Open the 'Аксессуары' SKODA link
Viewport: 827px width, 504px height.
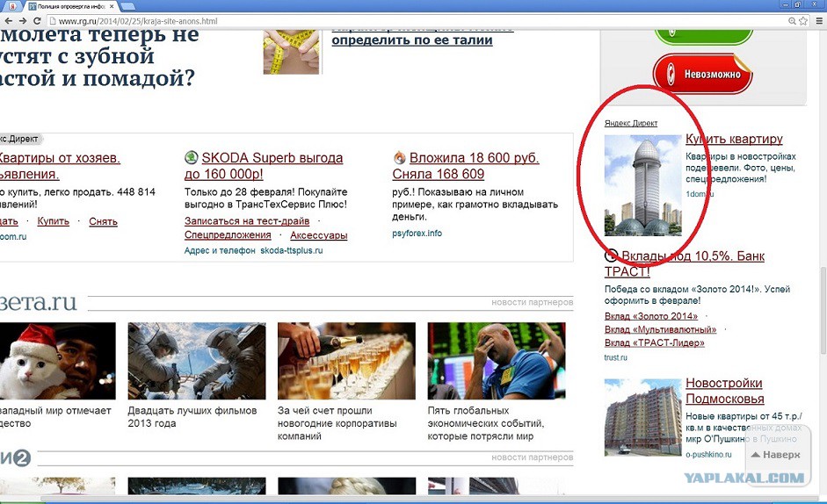pyautogui.click(x=318, y=235)
